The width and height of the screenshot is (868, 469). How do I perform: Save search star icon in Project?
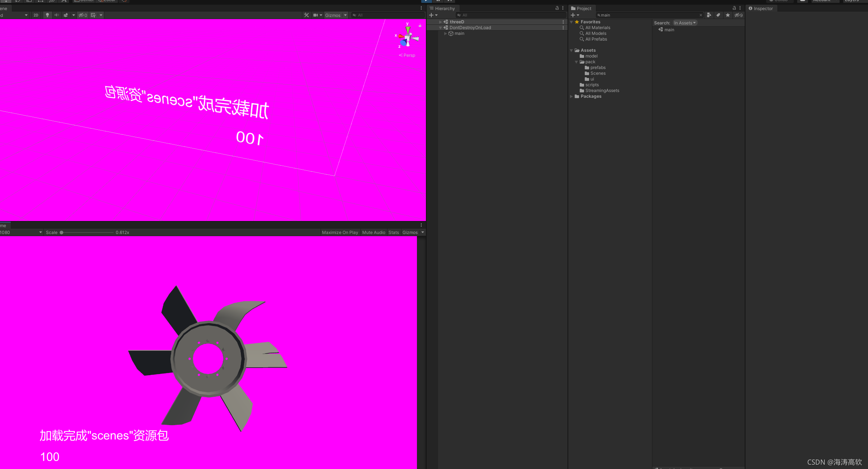pyautogui.click(x=727, y=15)
